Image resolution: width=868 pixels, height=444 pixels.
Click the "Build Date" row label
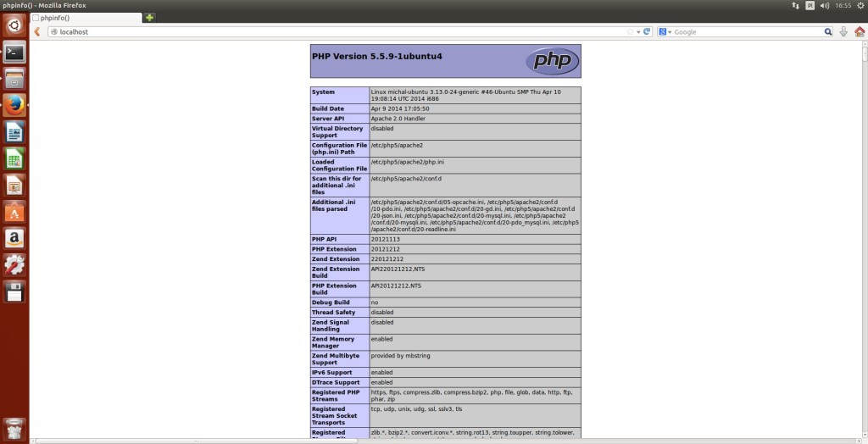click(x=328, y=108)
